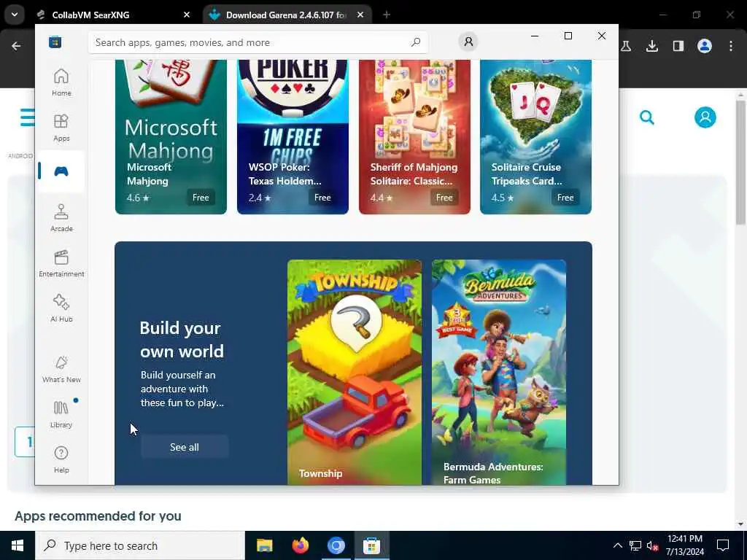Click Free button on Microsoft Mahjong
The width and height of the screenshot is (747, 560).
tap(201, 197)
